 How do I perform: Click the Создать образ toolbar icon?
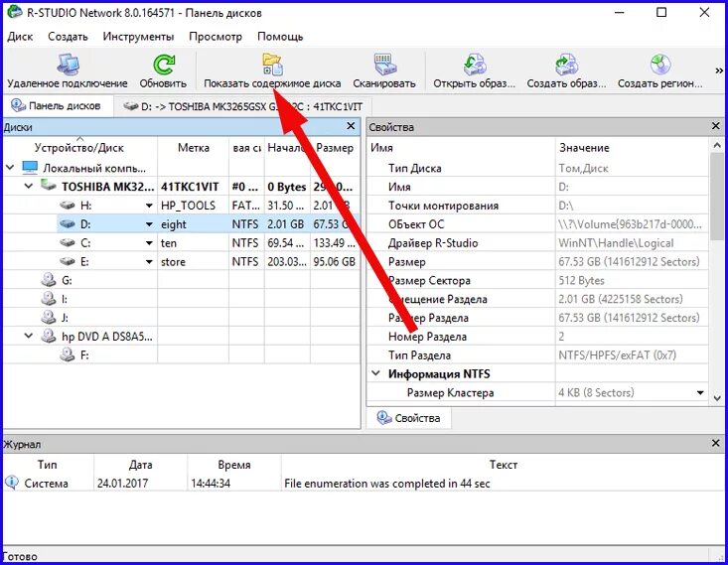click(566, 65)
